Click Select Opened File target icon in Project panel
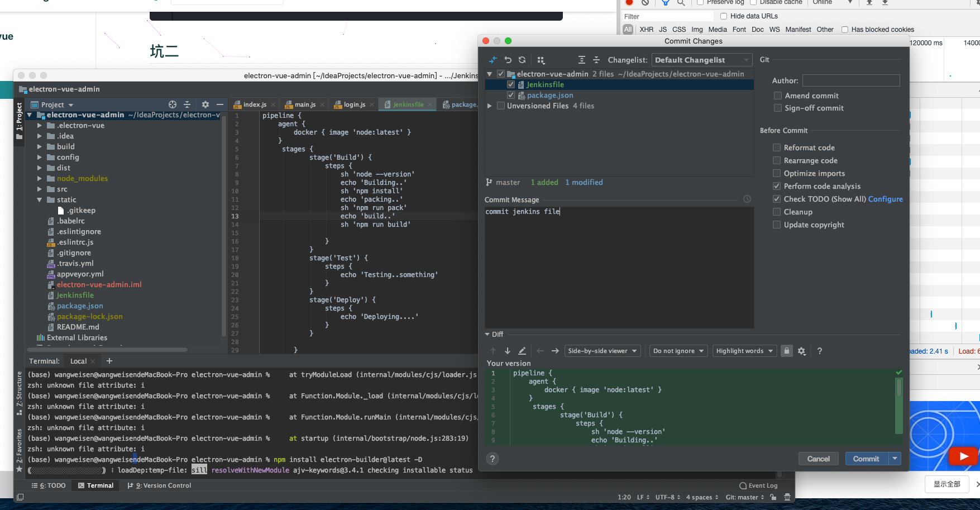Viewport: 980px width, 510px height. pyautogui.click(x=173, y=104)
